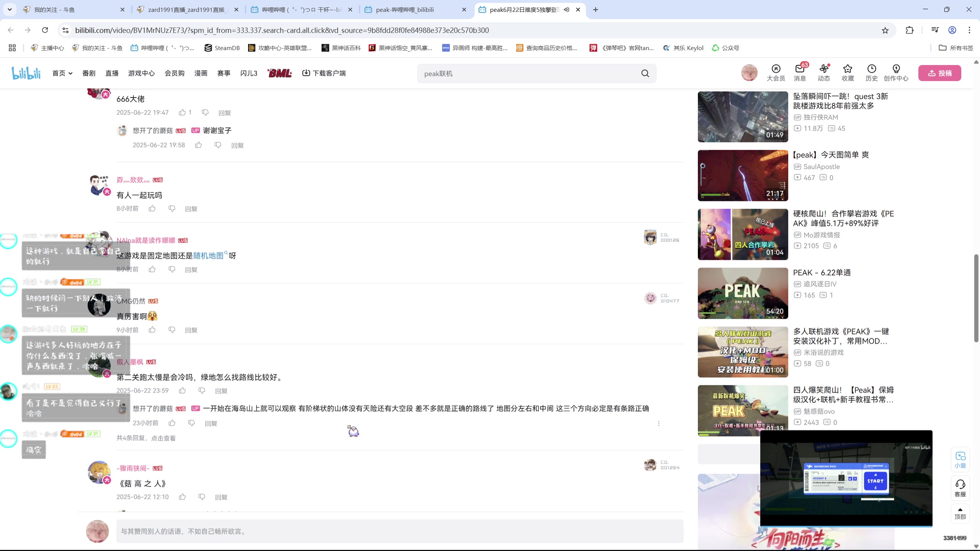Open a new browser tab with plus
Image resolution: width=980 pixels, height=551 pixels.
pyautogui.click(x=596, y=10)
